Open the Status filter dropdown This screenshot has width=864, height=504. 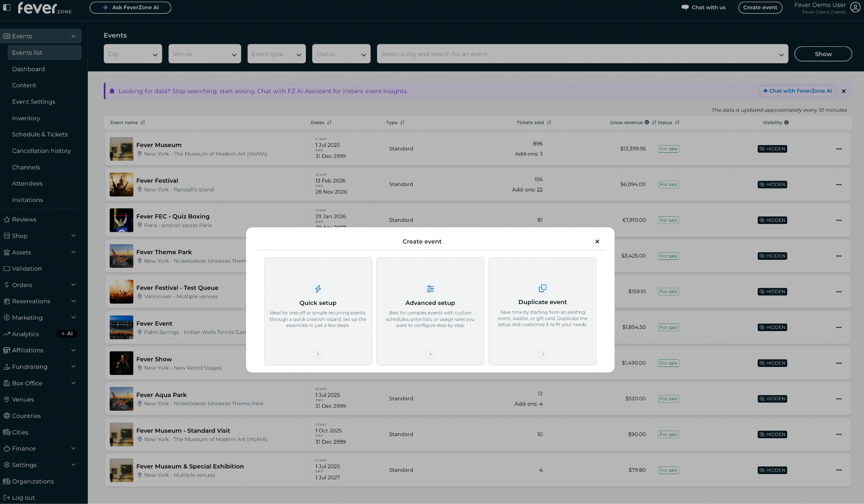point(341,54)
